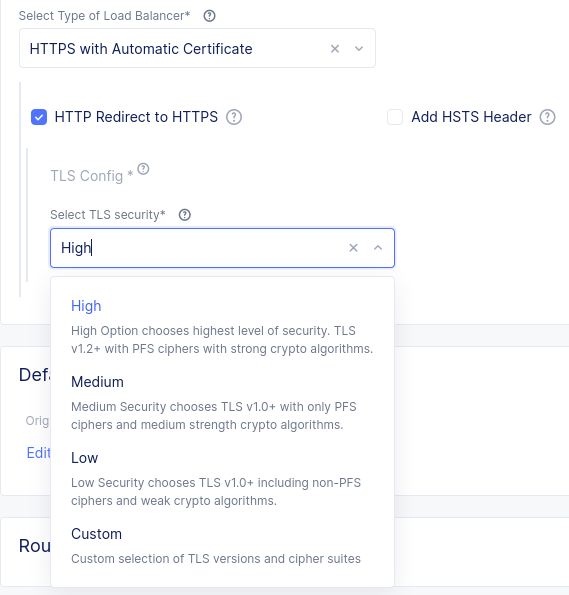Image resolution: width=569 pixels, height=595 pixels.
Task: Clear the HTTPS with Automatic Certificate selection
Action: point(335,49)
